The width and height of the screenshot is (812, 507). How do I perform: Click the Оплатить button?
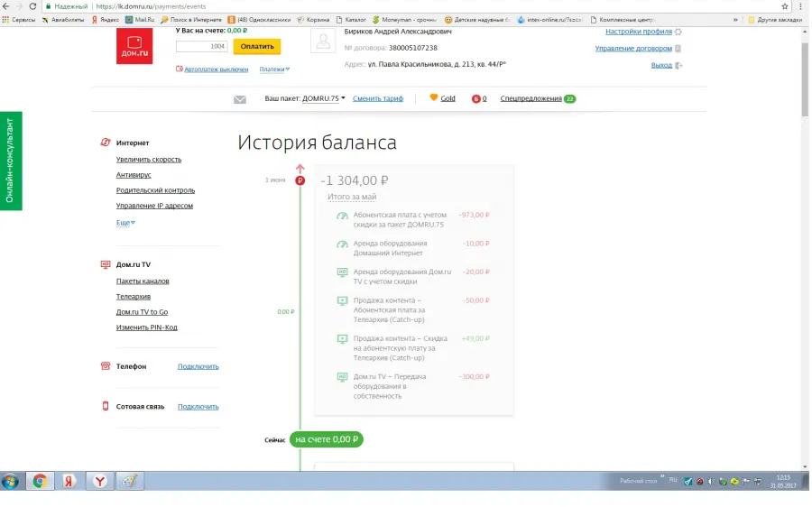point(257,46)
